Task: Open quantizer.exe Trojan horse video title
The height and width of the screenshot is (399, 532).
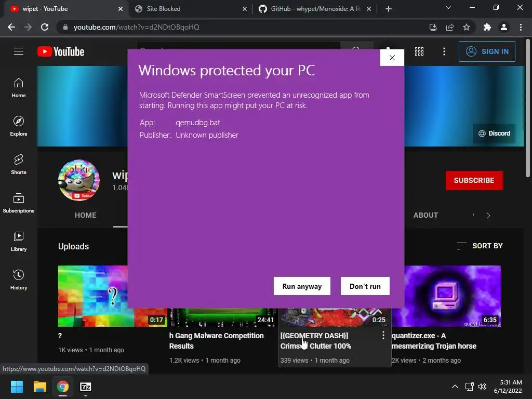Action: [434, 341]
